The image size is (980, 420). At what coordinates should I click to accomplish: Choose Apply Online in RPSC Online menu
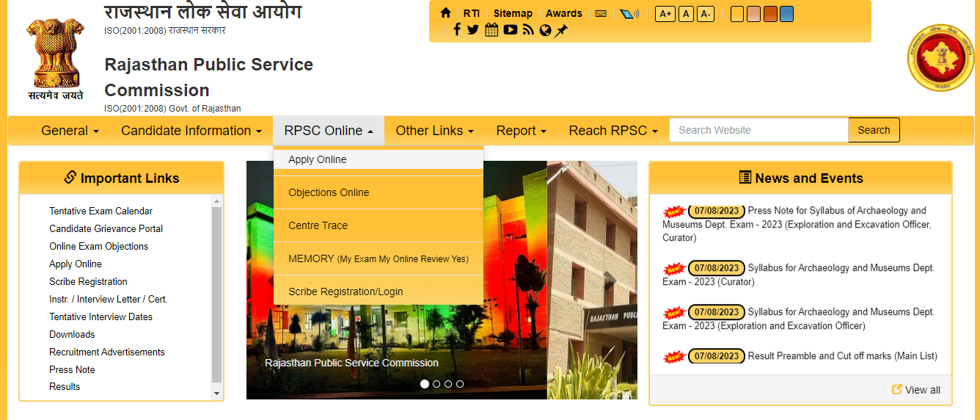pyautogui.click(x=379, y=159)
